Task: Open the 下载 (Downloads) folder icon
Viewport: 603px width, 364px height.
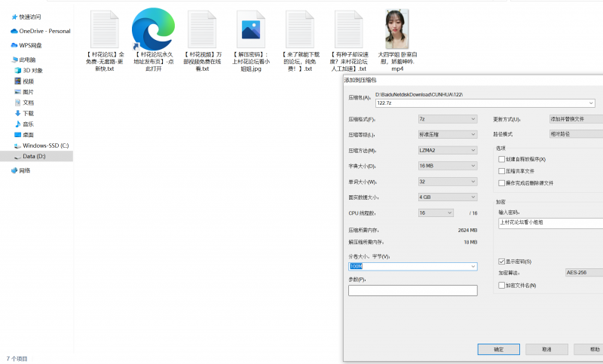Action: click(17, 113)
